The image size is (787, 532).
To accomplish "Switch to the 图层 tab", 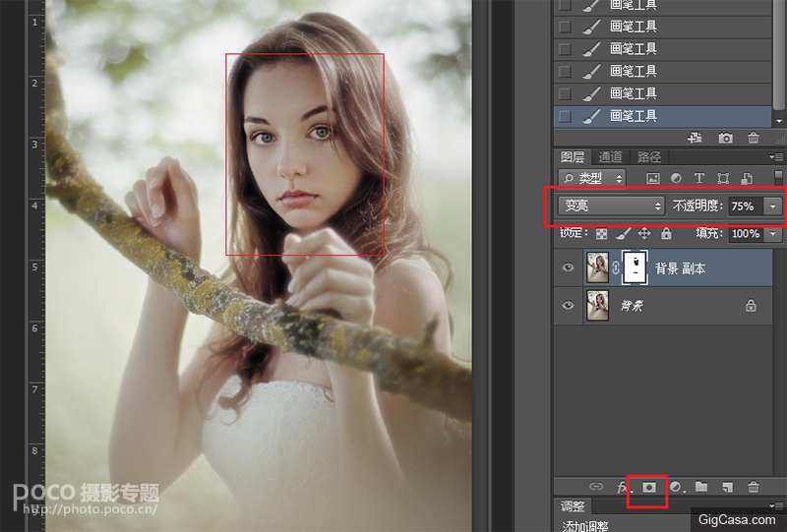I will [x=573, y=157].
